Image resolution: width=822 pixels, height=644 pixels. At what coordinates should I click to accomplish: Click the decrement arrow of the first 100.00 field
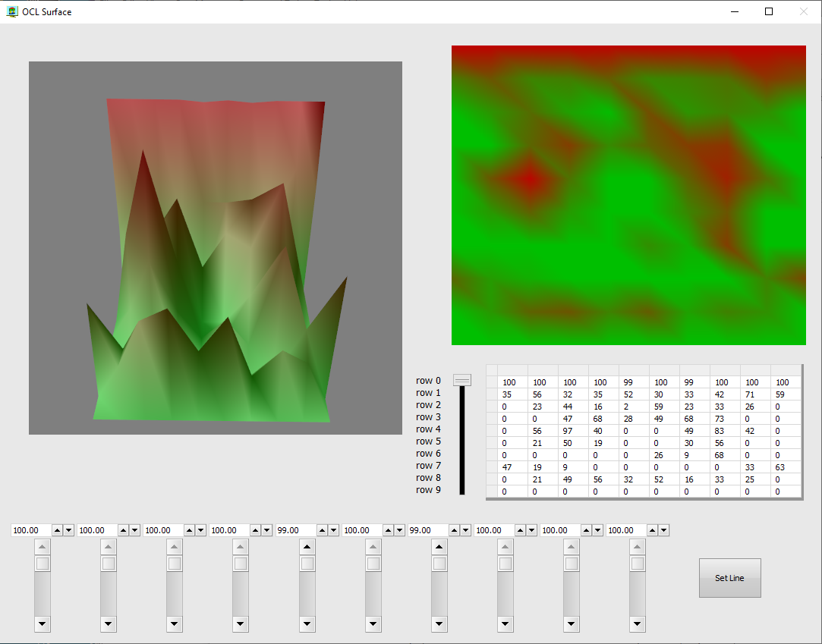(x=68, y=530)
